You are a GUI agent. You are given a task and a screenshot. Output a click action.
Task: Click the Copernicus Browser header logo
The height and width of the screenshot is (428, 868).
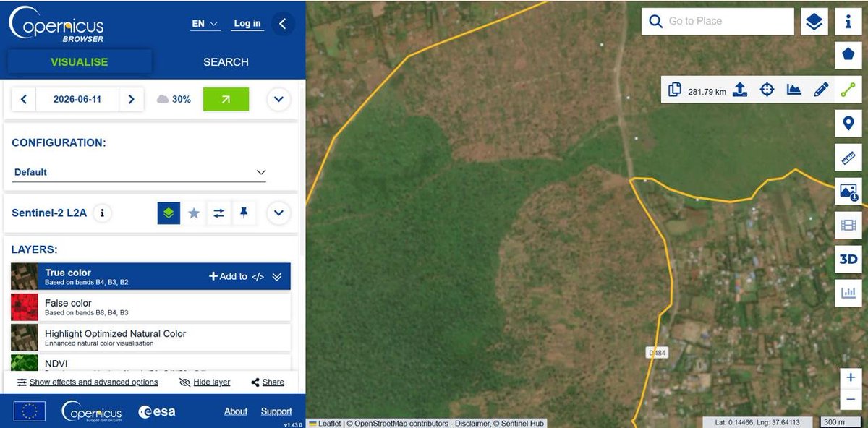[56, 24]
